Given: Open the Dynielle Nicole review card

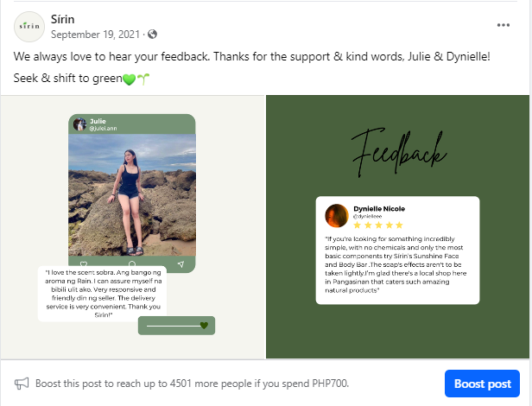Looking at the screenshot, I should pos(397,251).
